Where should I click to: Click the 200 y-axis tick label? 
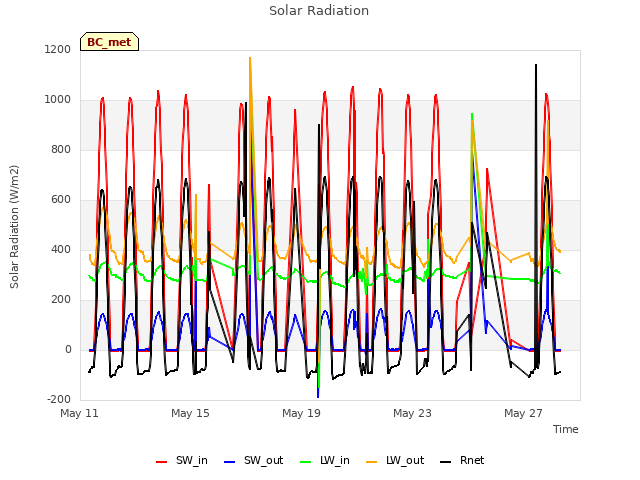[61, 299]
